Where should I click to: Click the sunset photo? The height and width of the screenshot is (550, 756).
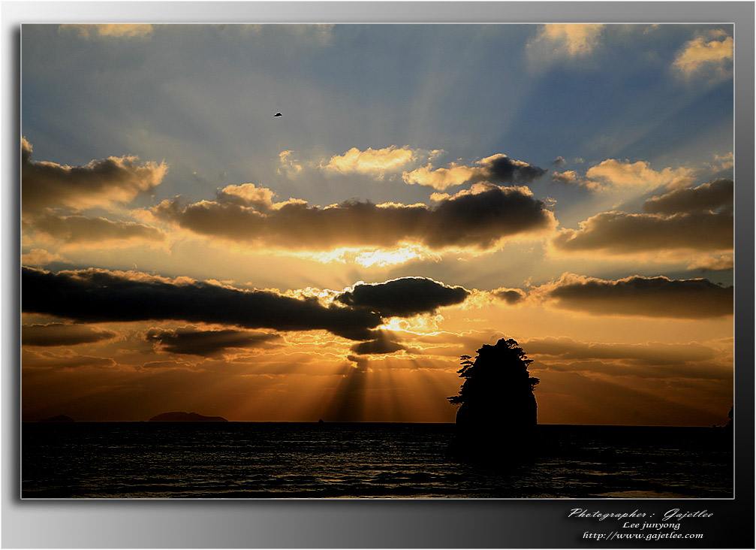[378, 261]
